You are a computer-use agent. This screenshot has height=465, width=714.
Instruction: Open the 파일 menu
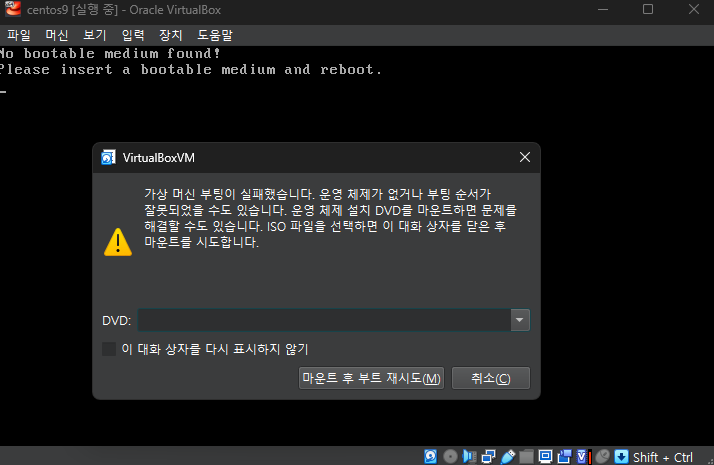pyautogui.click(x=19, y=35)
